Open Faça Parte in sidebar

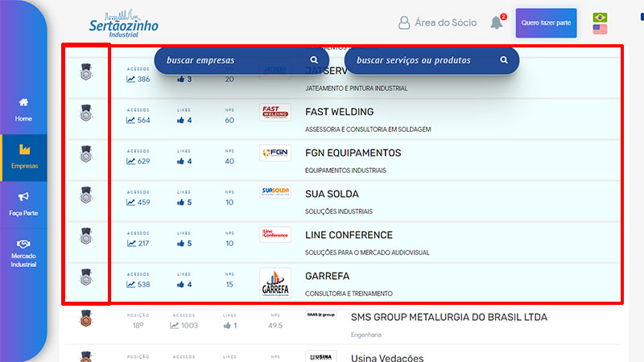click(23, 204)
